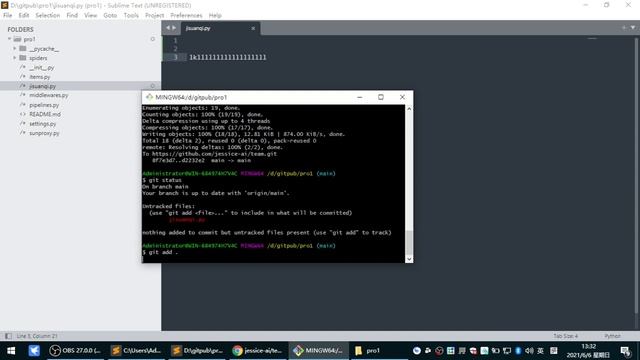Image resolution: width=640 pixels, height=360 pixels.
Task: Open README.md in the sidebar
Action: (x=45, y=114)
